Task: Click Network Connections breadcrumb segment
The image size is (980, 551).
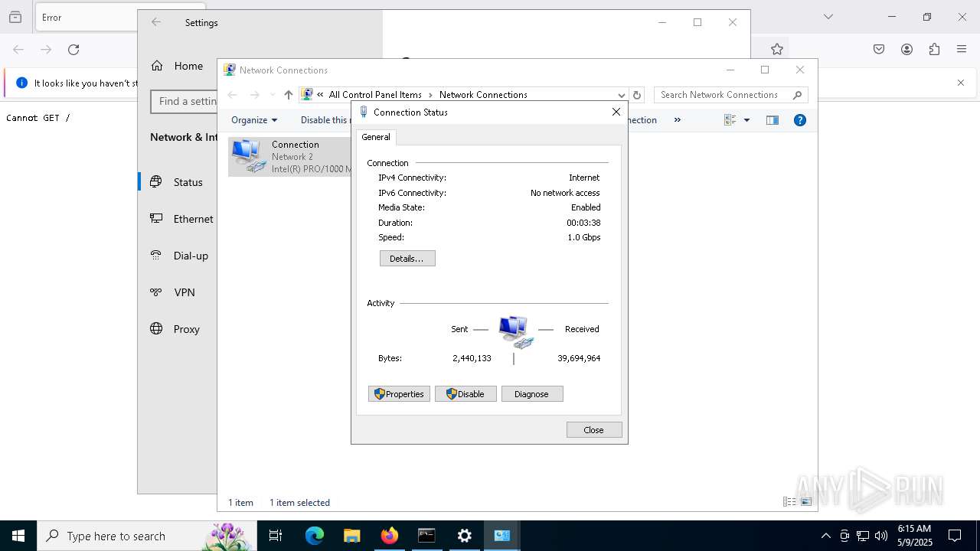Action: pos(483,95)
